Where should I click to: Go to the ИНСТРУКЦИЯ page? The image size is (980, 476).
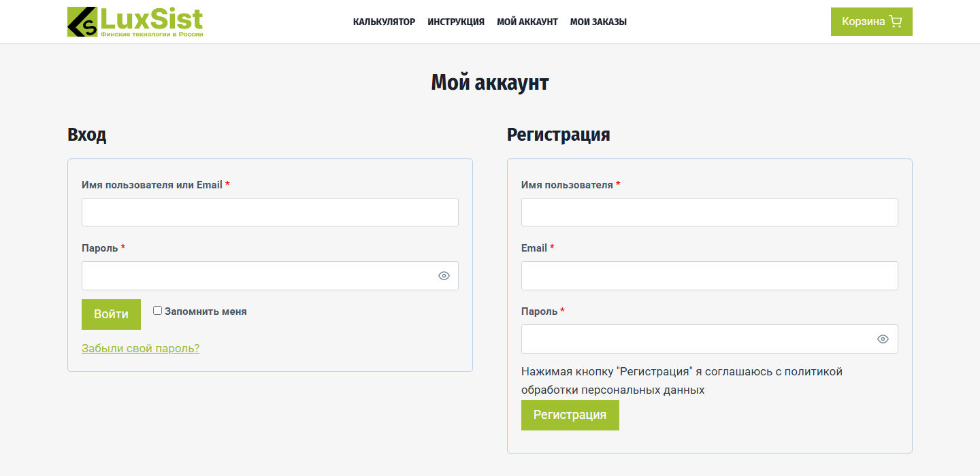point(456,22)
